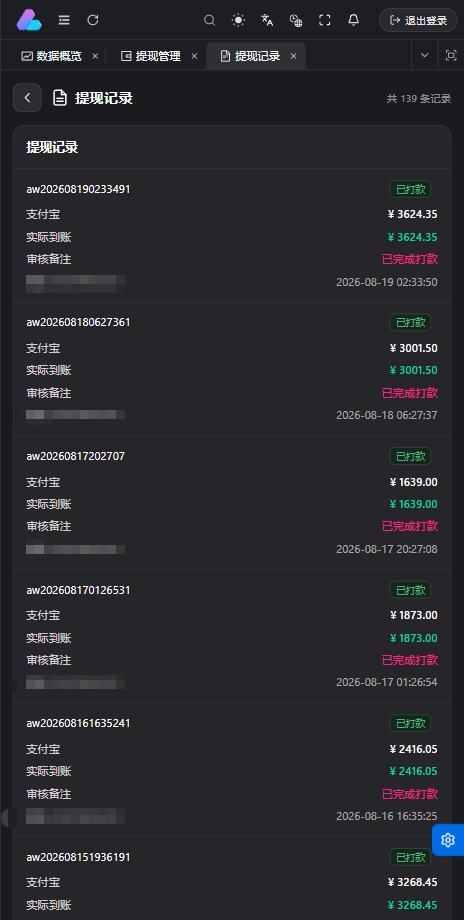Click the app logo in header
The width and height of the screenshot is (464, 920).
pos(29,20)
